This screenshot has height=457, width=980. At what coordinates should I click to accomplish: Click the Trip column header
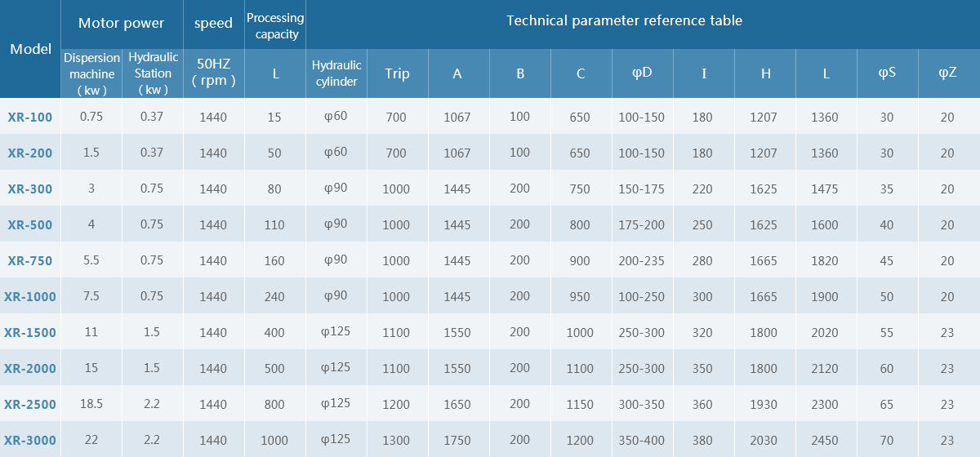click(397, 73)
